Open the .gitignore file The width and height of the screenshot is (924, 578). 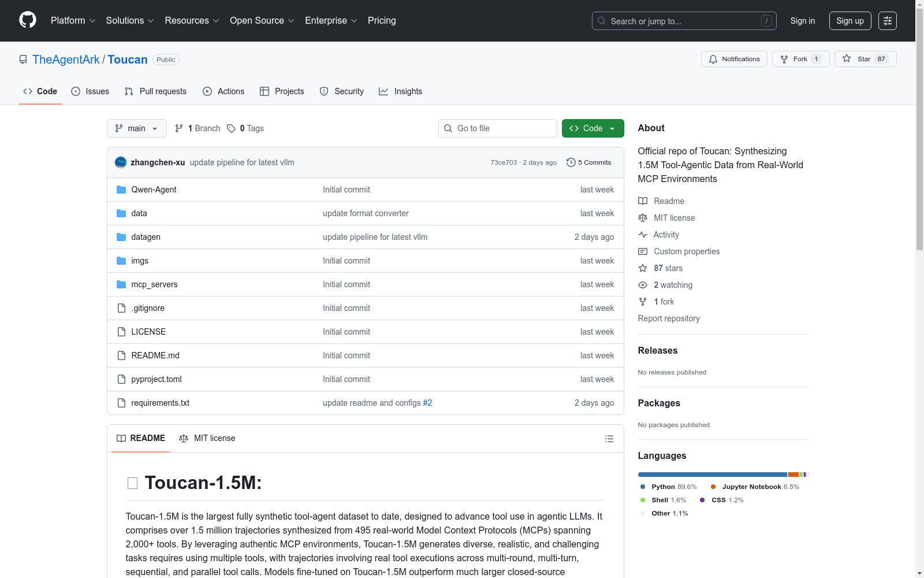(x=148, y=308)
